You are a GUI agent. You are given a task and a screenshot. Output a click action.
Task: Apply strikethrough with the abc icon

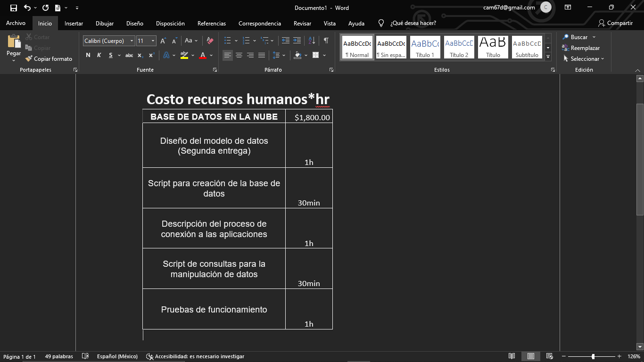pyautogui.click(x=129, y=55)
